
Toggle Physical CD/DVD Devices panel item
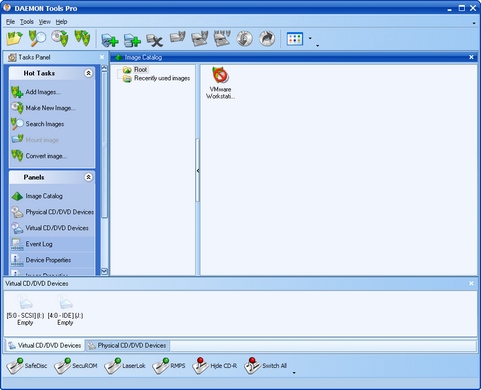[x=52, y=212]
